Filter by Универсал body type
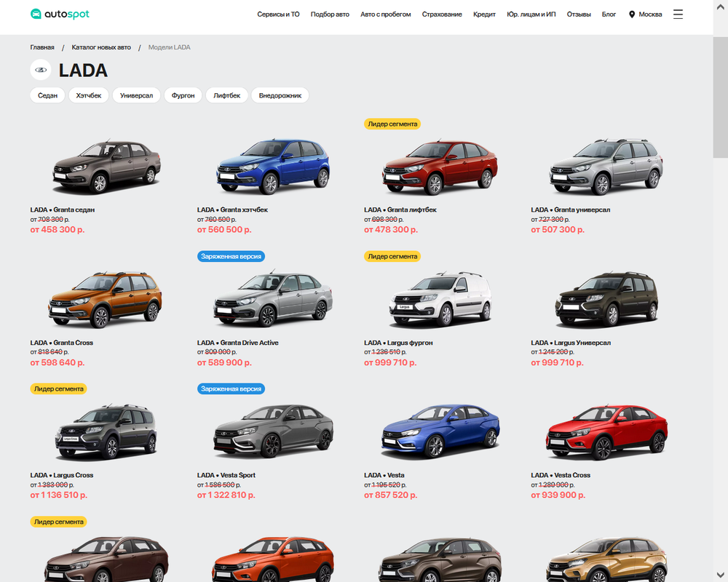This screenshot has width=728, height=582. 136,95
